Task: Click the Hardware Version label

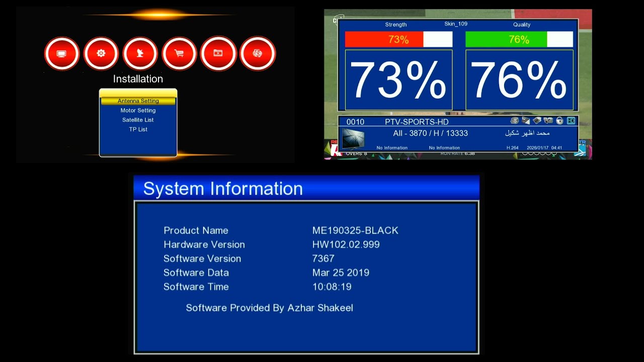Action: point(204,244)
